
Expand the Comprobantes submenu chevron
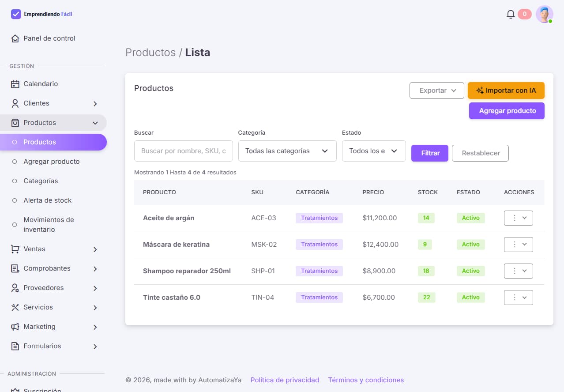[x=95, y=269]
